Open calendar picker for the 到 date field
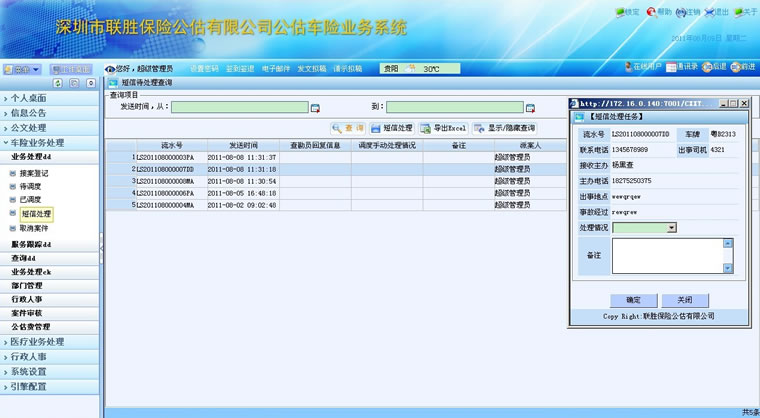The width and height of the screenshot is (760, 418). coord(530,108)
